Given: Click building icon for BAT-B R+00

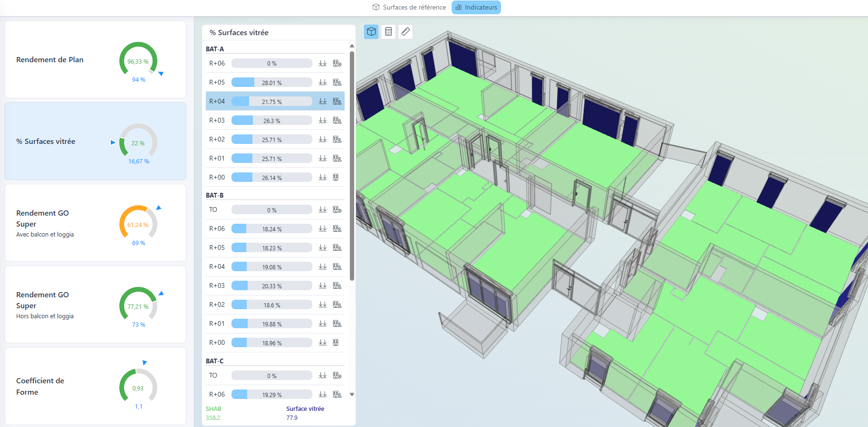Looking at the screenshot, I should click(336, 342).
